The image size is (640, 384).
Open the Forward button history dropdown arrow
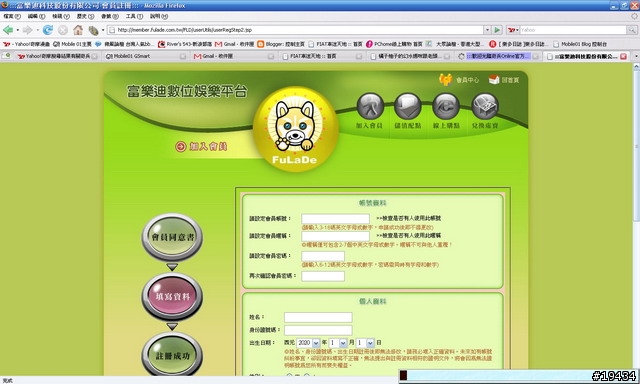[37, 30]
